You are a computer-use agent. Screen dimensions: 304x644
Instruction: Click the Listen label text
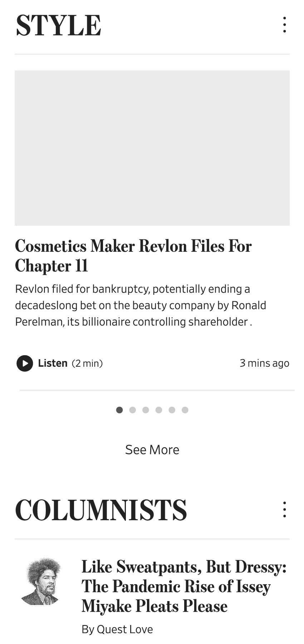tap(53, 363)
